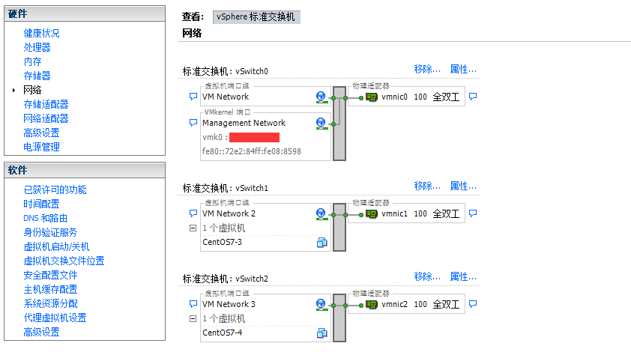Viewport: 631px width, 364px height.
Task: Click the Management Network VMkernel port icon
Action: pyautogui.click(x=321, y=124)
